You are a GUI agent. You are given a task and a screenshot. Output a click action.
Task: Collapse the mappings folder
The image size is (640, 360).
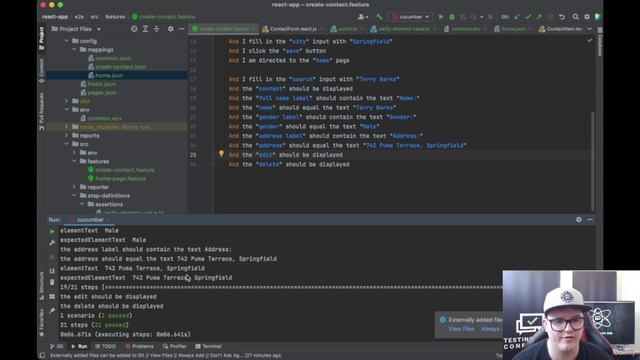(x=75, y=49)
